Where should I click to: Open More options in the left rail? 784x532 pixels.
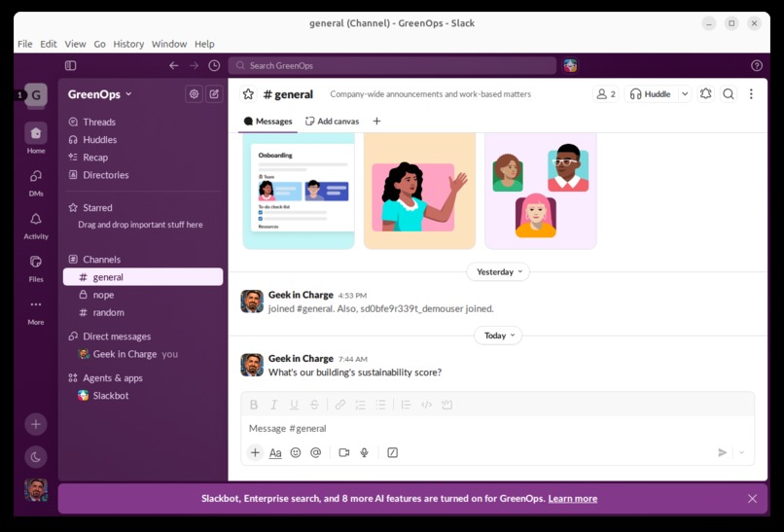click(36, 311)
